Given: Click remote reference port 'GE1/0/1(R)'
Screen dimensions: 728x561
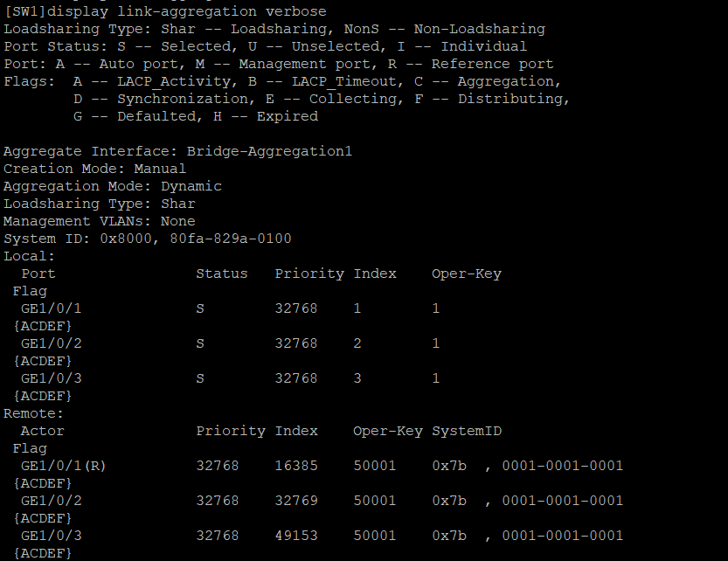Looking at the screenshot, I should [x=64, y=466].
